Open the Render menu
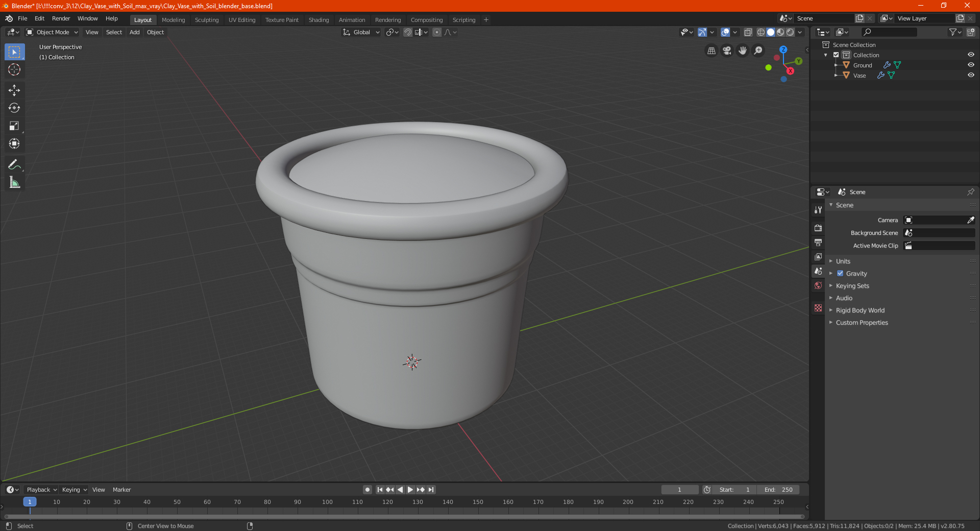 [61, 18]
